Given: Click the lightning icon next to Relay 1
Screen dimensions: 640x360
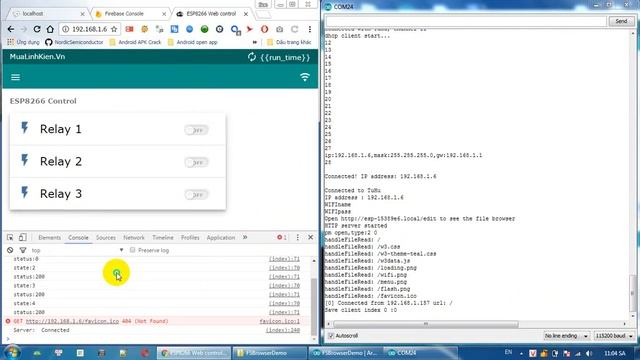Looking at the screenshot, I should coord(25,128).
